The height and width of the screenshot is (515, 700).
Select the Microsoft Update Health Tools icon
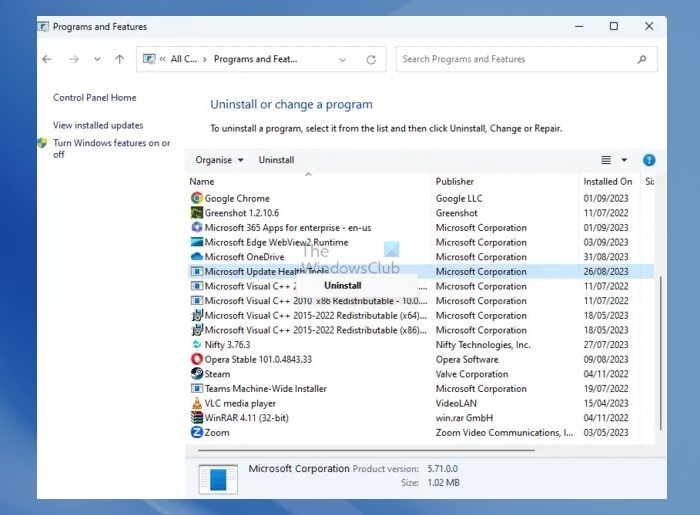[x=196, y=271]
